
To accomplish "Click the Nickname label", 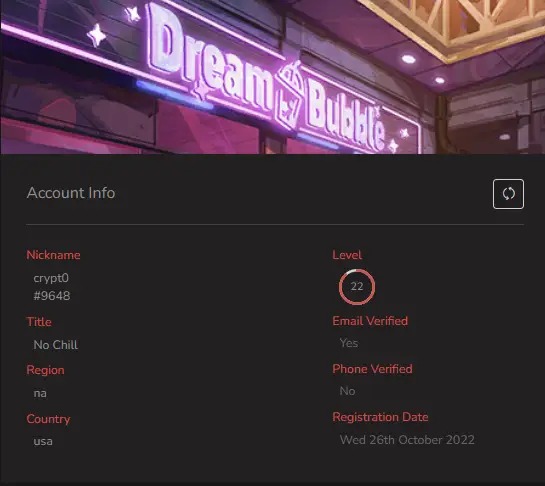I will click(x=54, y=255).
